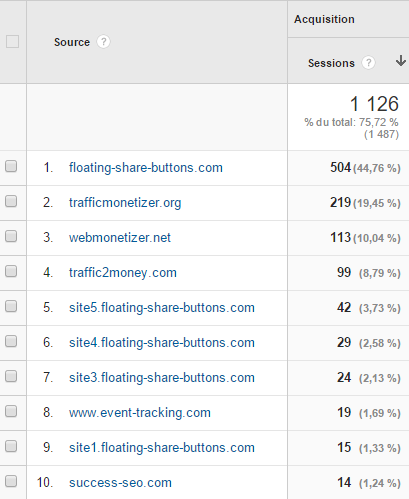
Task: Open site4.floating-share-buttons.com source
Action: pos(162,343)
